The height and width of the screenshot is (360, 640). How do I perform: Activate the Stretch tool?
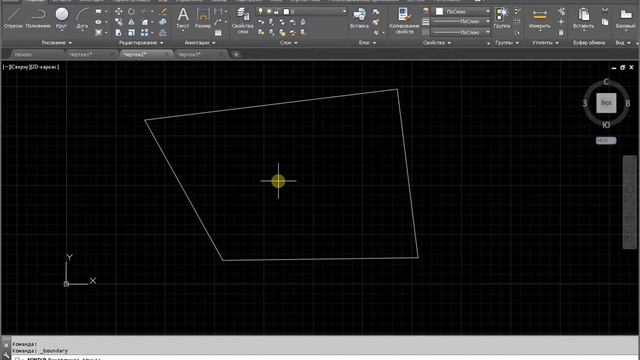[x=119, y=32]
